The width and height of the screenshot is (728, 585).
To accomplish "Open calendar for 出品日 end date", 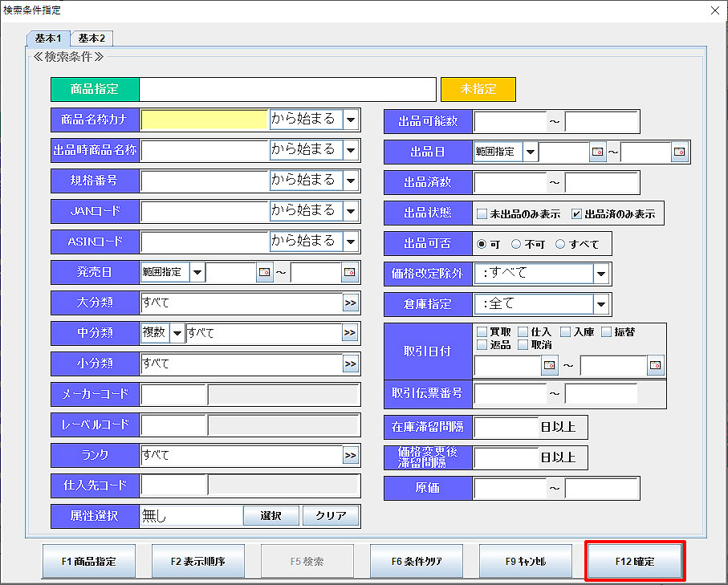I will point(680,152).
